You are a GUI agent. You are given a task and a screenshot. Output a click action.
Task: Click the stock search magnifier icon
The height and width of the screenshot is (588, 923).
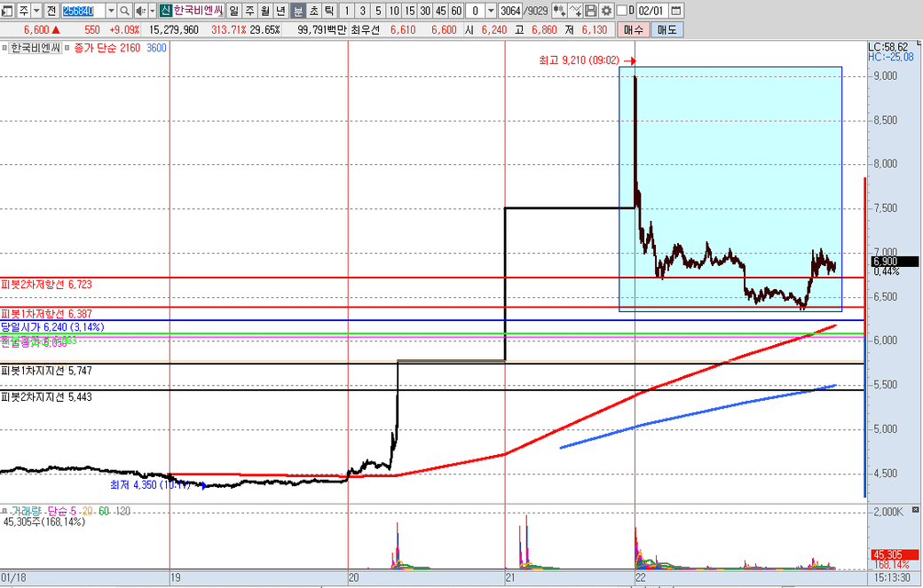124,11
